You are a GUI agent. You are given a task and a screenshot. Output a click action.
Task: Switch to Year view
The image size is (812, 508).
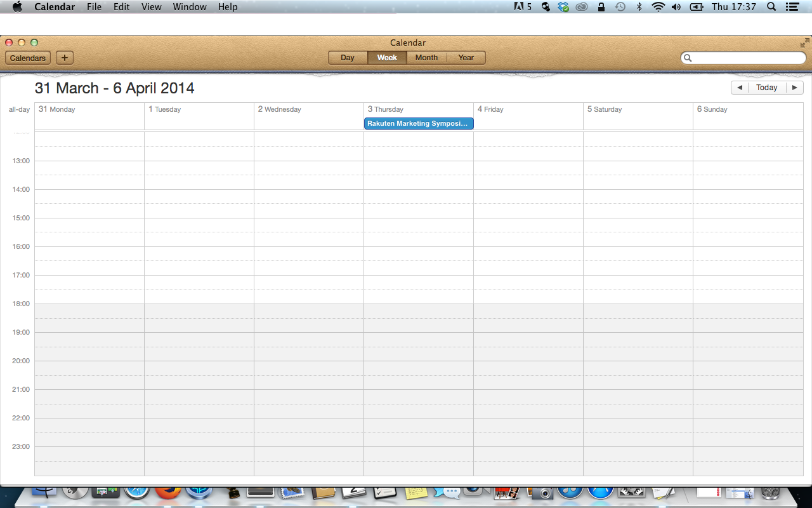pyautogui.click(x=466, y=58)
